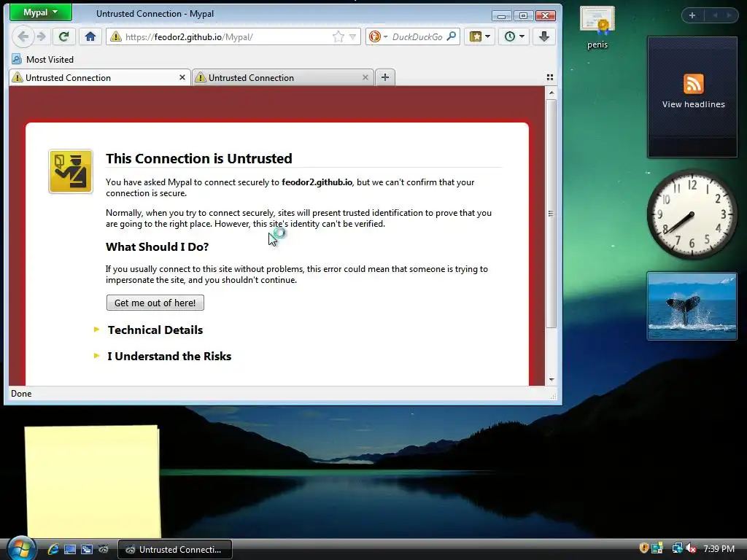Go forward with the Forward arrow button
This screenshot has height=560, width=747.
[42, 36]
